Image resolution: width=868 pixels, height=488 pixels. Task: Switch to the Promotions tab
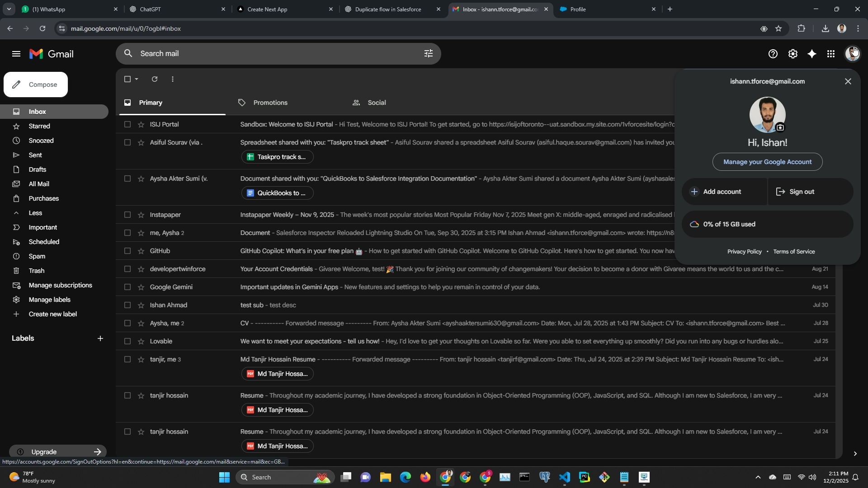pos(270,103)
